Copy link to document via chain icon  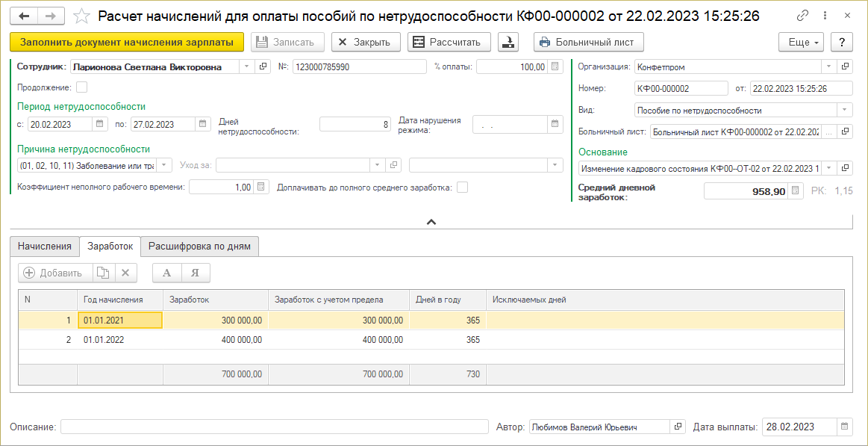(803, 16)
